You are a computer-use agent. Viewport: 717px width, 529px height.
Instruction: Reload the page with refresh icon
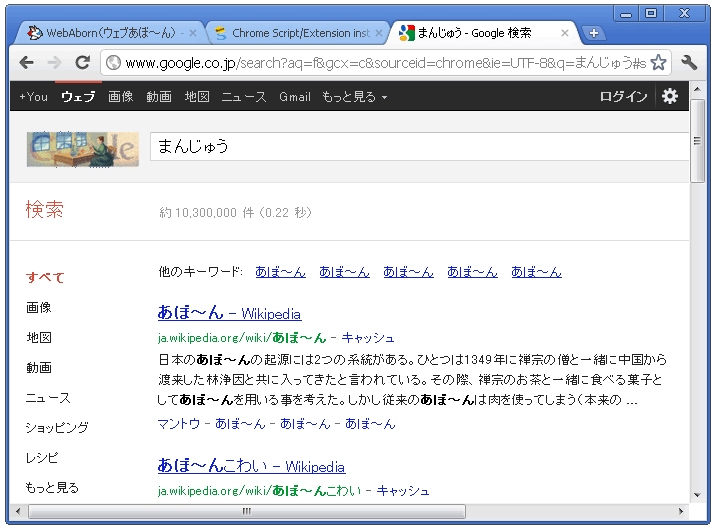point(82,62)
